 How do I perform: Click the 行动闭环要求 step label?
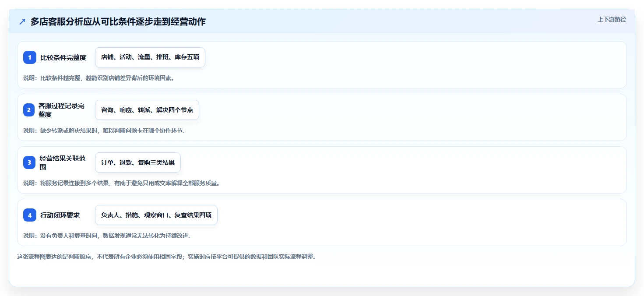(60, 215)
